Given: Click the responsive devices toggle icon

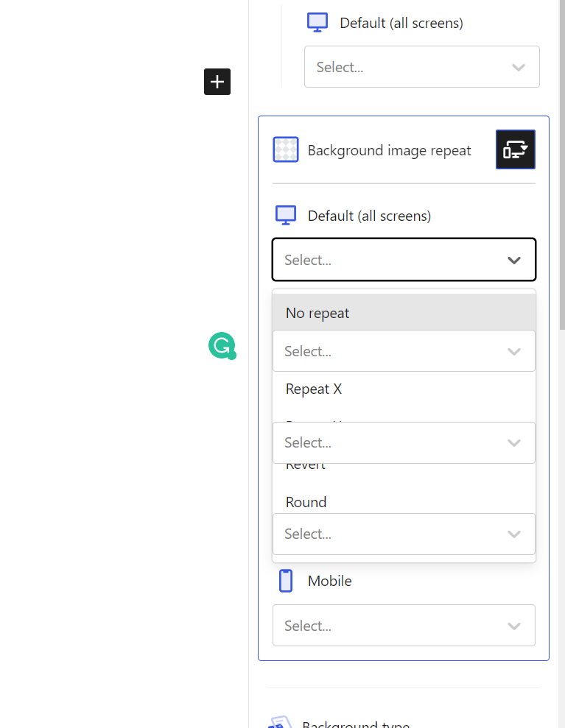Looking at the screenshot, I should [x=515, y=149].
